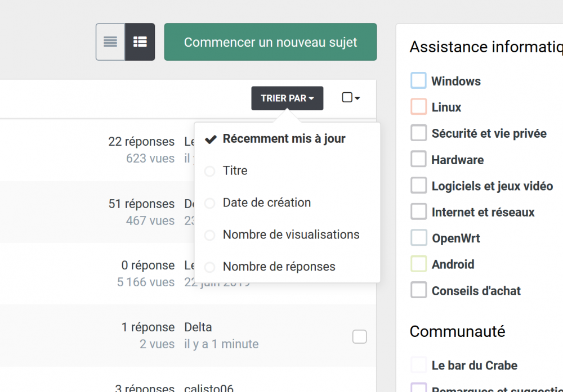The width and height of the screenshot is (563, 392).
Task: Open the TRIER PAR dropdown
Action: tap(287, 98)
